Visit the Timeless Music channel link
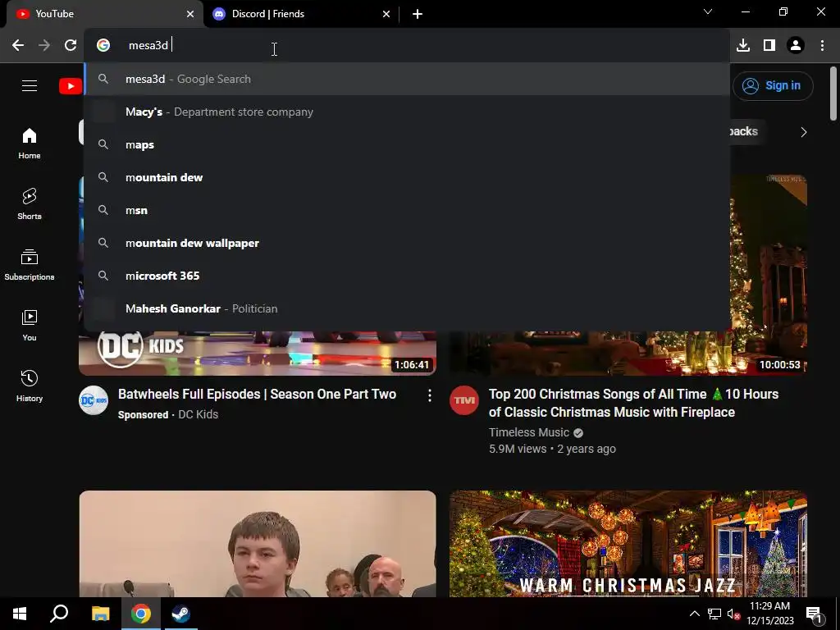 tap(529, 432)
